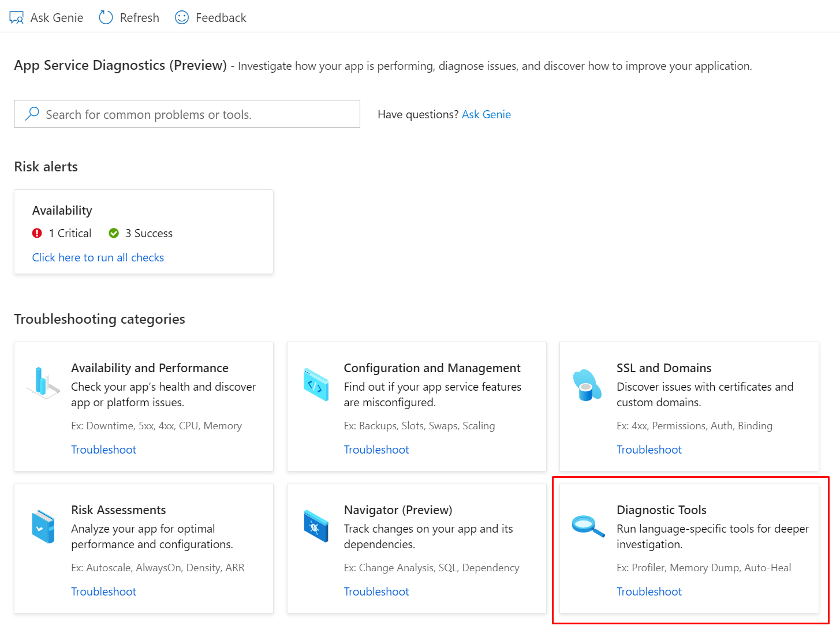This screenshot has height=633, width=840.
Task: Troubleshoot Configuration and Management
Action: 376,450
